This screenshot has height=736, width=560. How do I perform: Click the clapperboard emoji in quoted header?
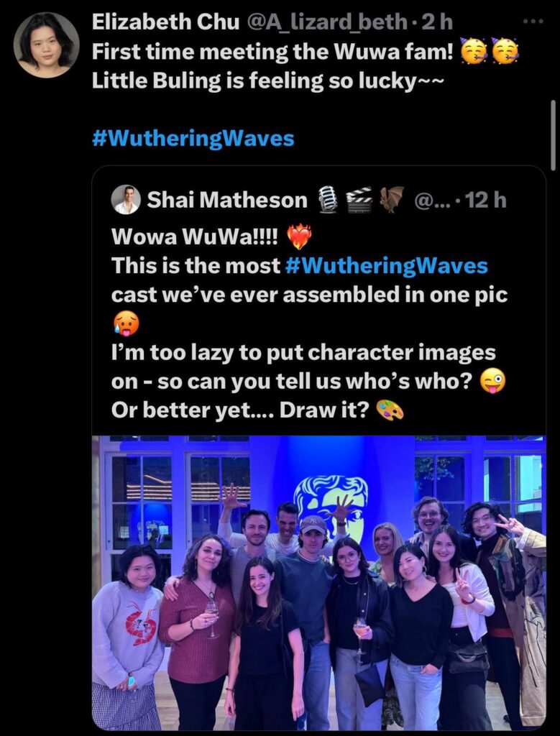tap(359, 200)
